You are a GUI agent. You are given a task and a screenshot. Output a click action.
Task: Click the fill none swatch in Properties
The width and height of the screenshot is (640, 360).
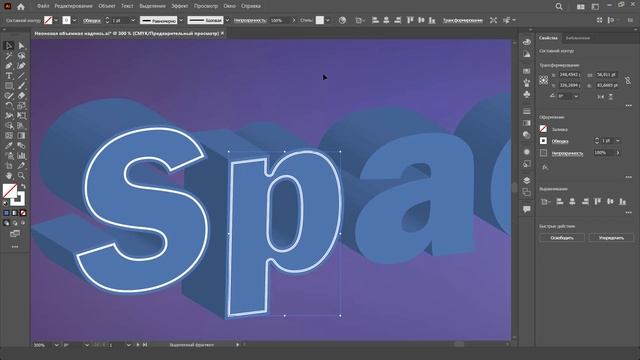543,129
